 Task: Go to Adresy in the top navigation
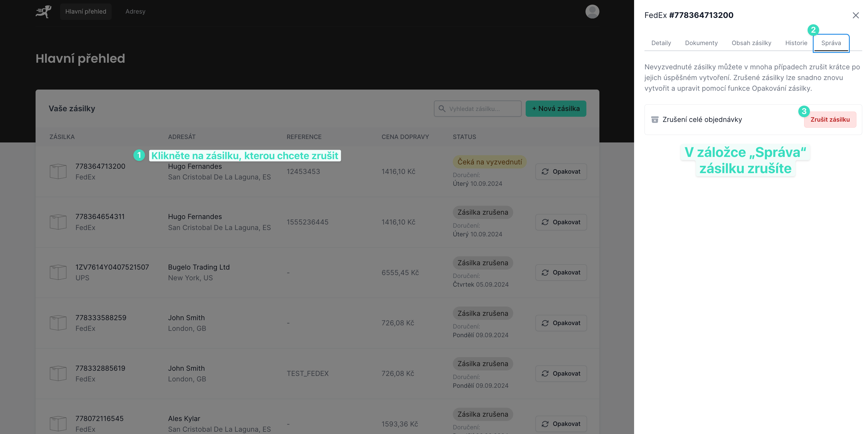point(135,12)
